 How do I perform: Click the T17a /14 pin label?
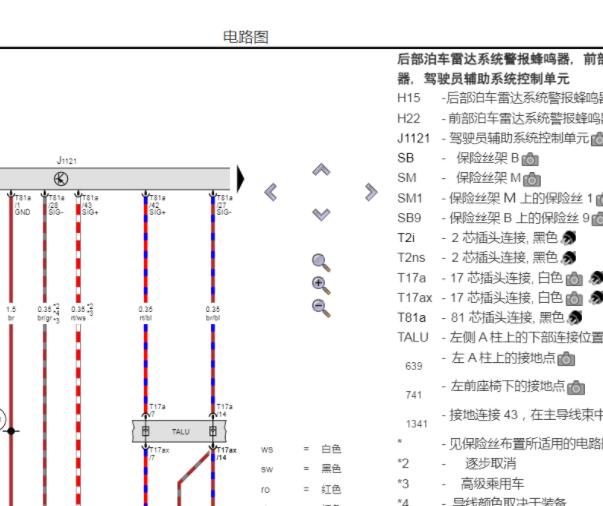[225, 410]
